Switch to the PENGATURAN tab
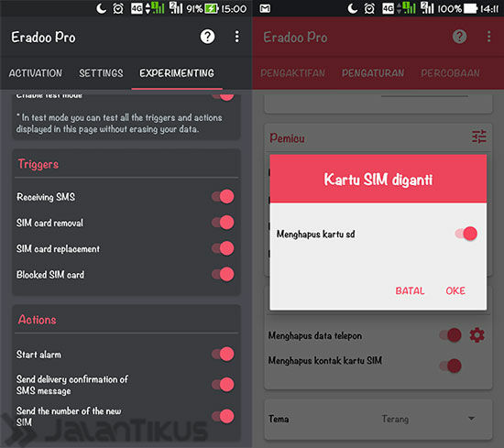 [x=373, y=73]
